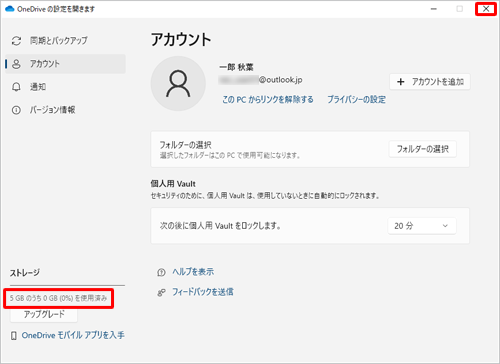500x364 pixels.
Task: Open the フィードバックを送信 link
Action: tap(203, 292)
